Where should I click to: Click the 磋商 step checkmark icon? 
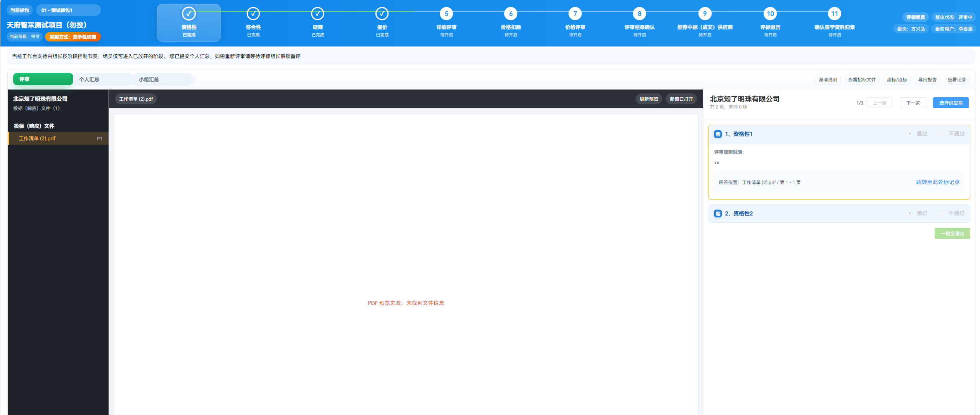click(318, 14)
